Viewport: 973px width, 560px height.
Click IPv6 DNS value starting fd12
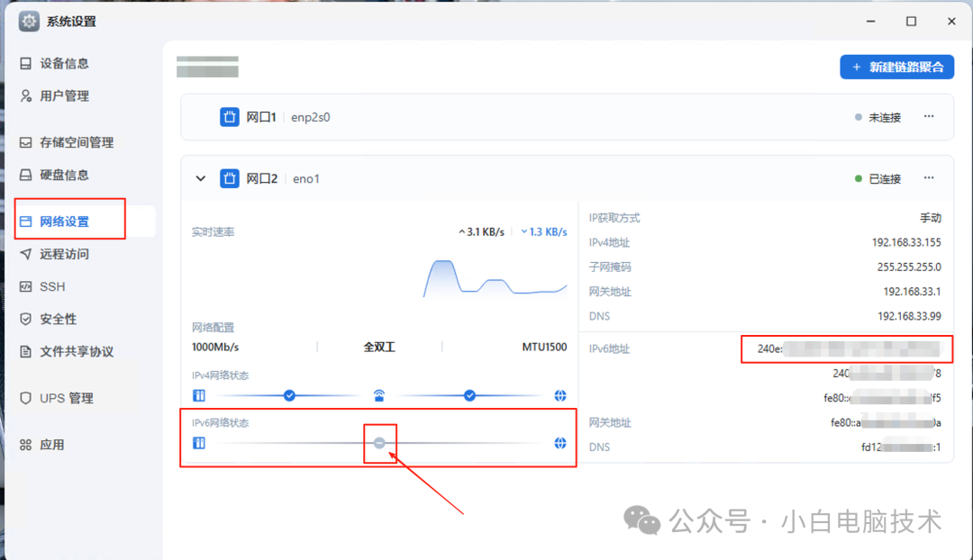pyautogui.click(x=901, y=447)
